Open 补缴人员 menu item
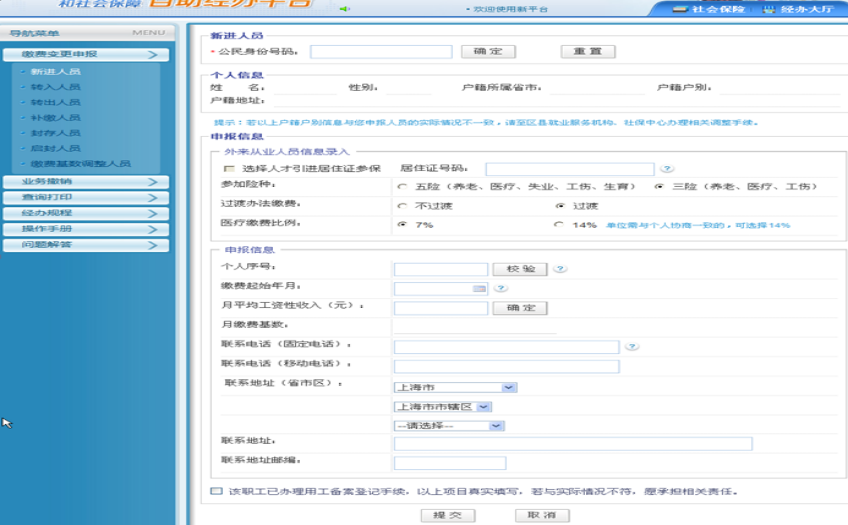 56,117
